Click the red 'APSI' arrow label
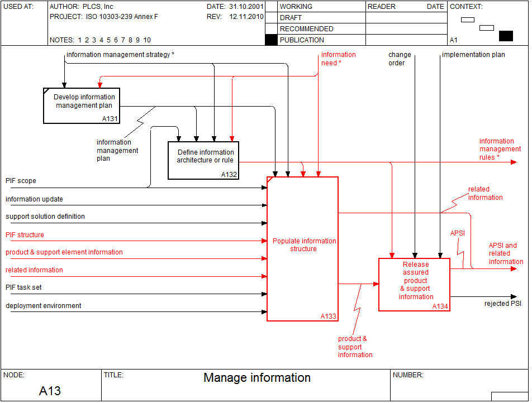 457,233
